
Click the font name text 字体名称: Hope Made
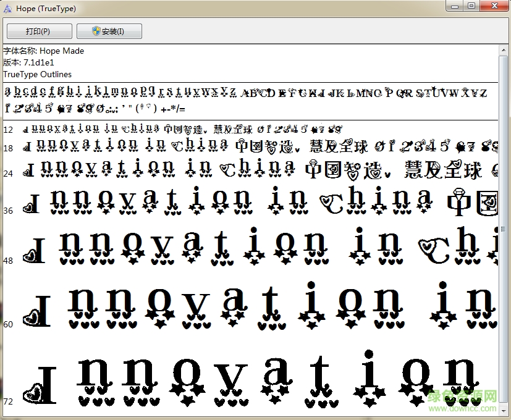pos(44,51)
